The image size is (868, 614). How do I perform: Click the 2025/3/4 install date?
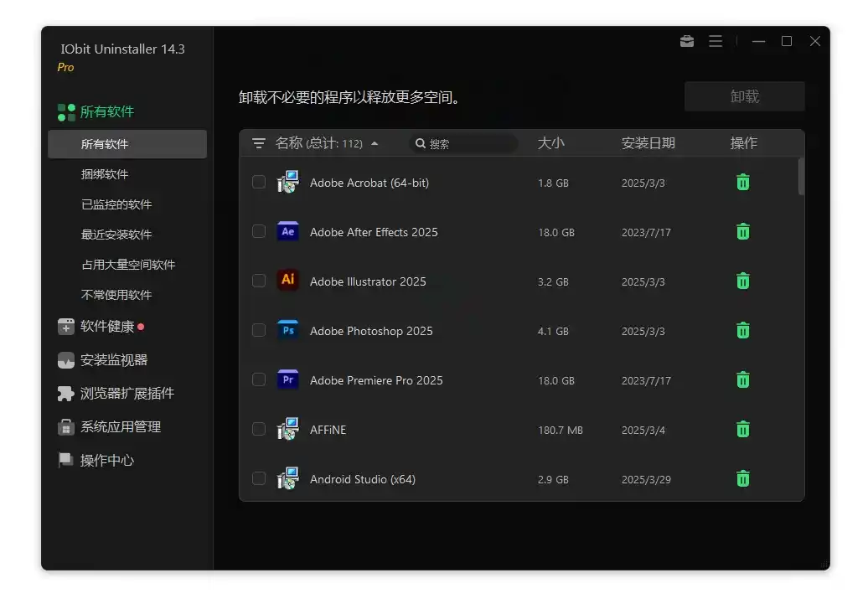tap(643, 431)
